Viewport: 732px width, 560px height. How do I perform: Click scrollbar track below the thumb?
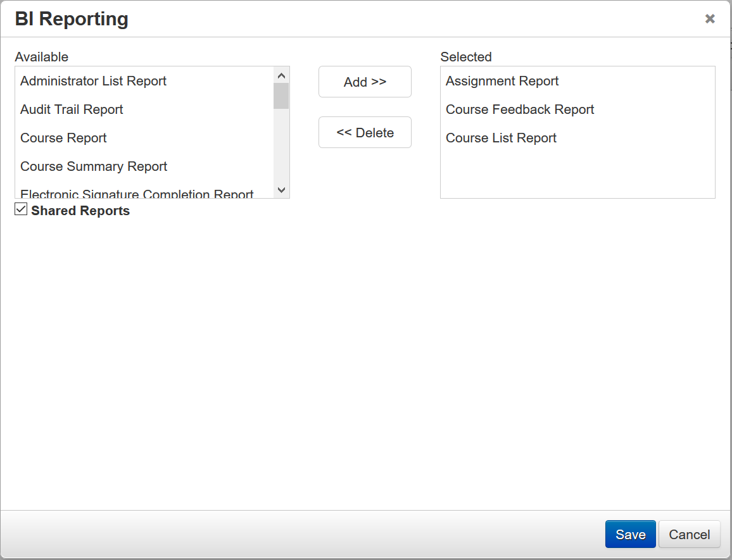pyautogui.click(x=281, y=149)
